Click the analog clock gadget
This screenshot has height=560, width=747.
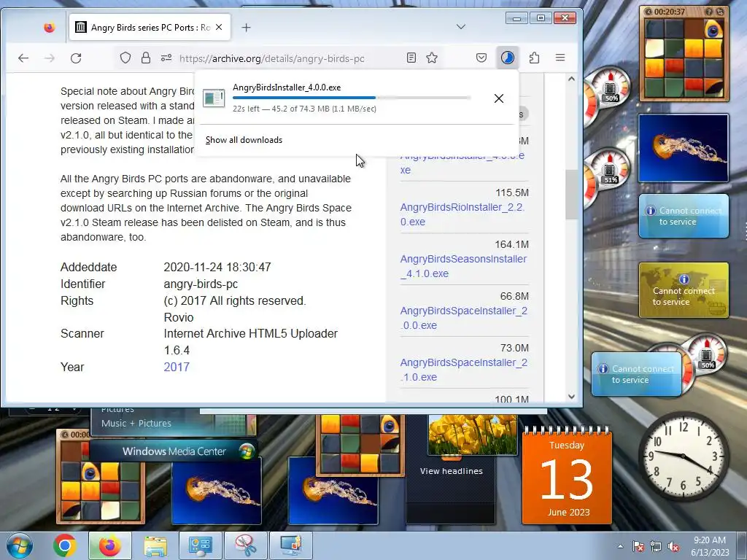(683, 456)
